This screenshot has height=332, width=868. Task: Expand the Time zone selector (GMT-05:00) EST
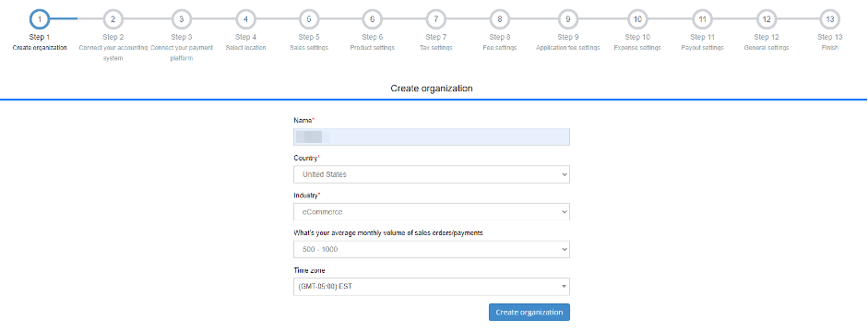coord(431,287)
